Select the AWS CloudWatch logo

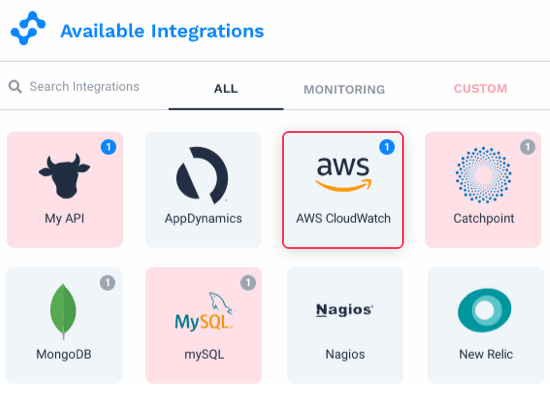343,174
